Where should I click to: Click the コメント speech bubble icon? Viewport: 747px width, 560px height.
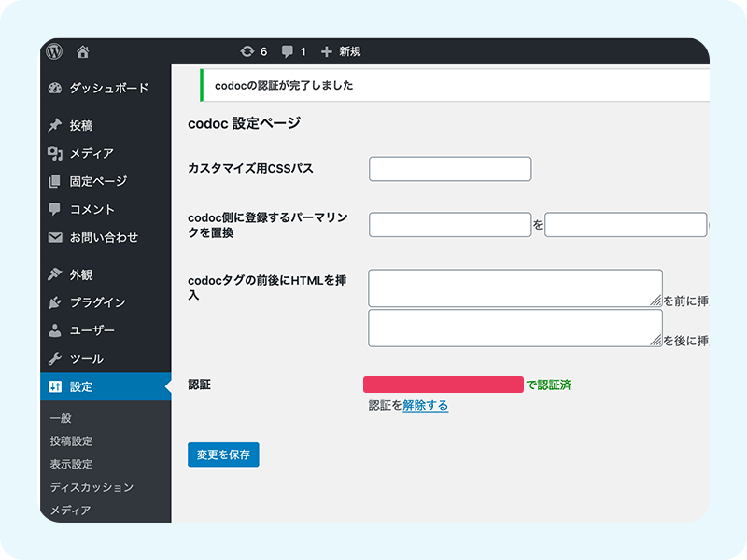tap(55, 209)
